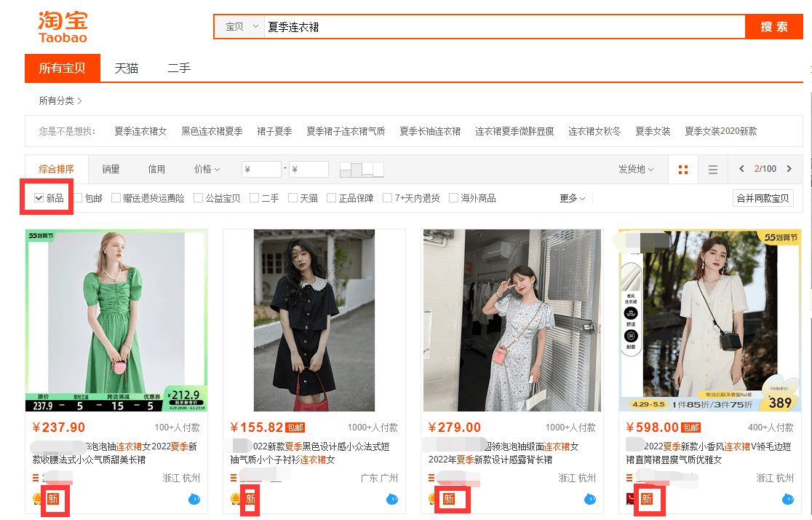Open the 价格 sort dropdown

tap(206, 168)
